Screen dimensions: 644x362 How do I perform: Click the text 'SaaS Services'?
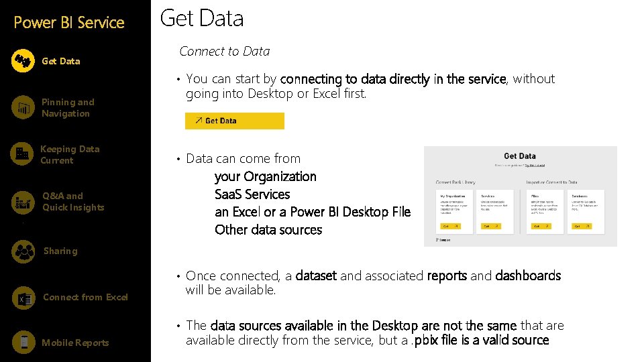click(x=252, y=194)
